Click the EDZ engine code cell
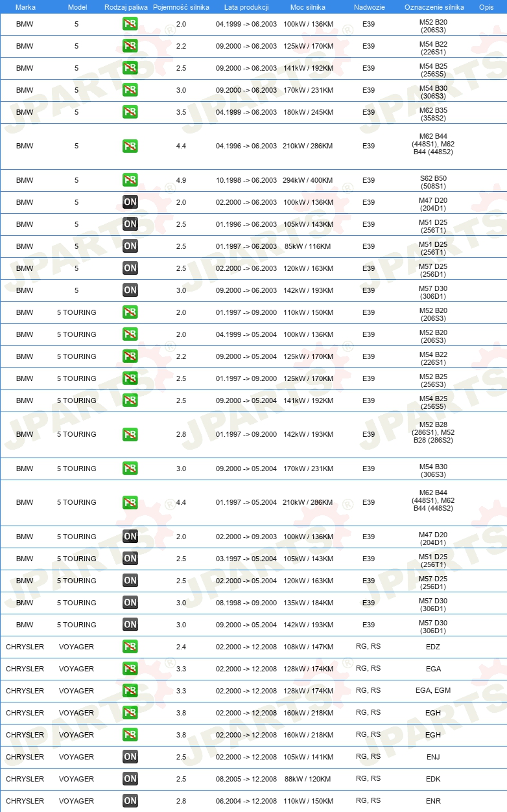 point(433,647)
